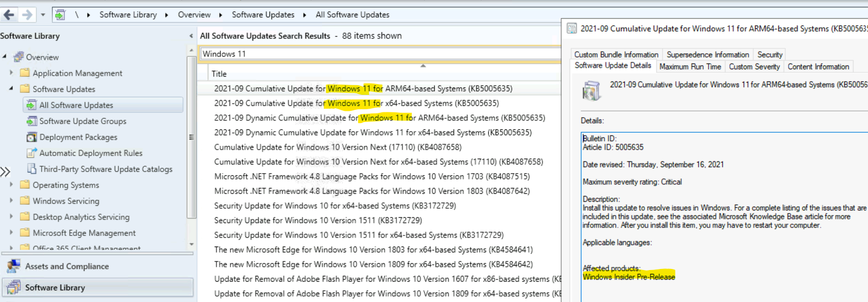868x302 pixels.
Task: Click the double chevron expand handle
Action: click(x=5, y=172)
